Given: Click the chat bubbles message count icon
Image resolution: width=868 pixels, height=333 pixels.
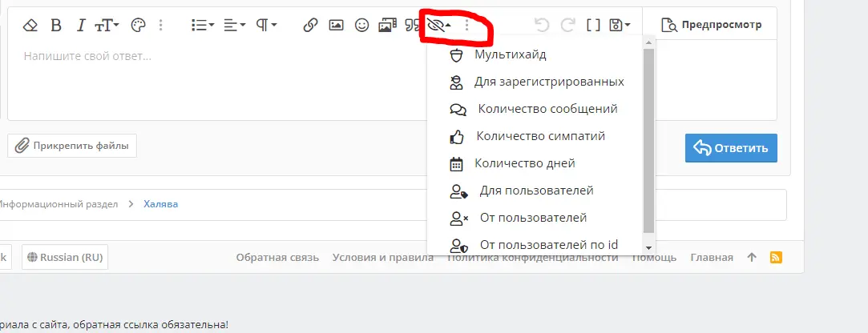Looking at the screenshot, I should [458, 110].
